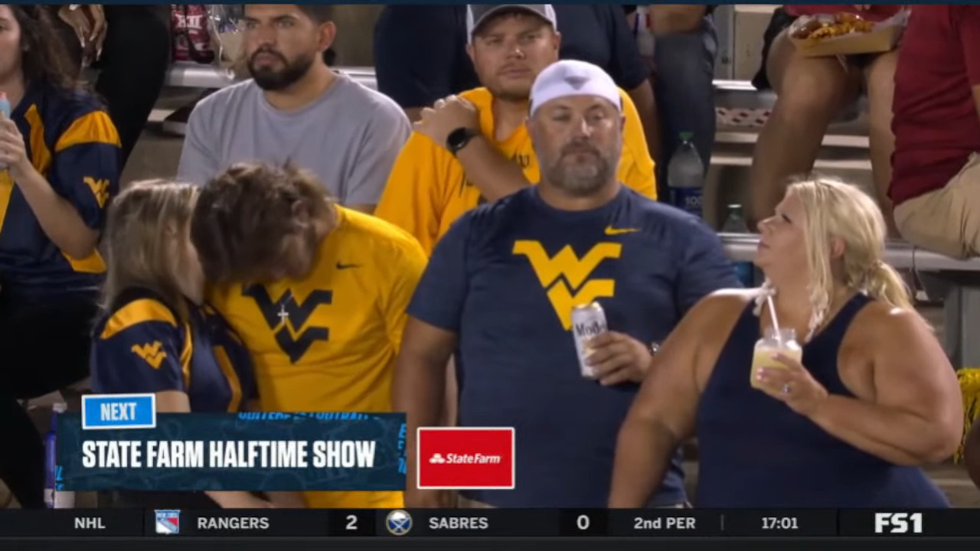Click the NHL ticker label
Screen dimensions: 980x551
point(90,523)
